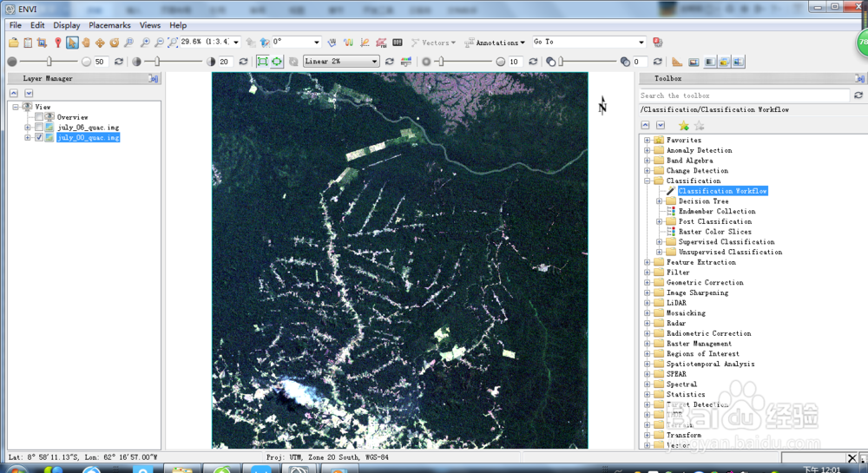Open the Vectors dropdown menu
The image size is (868, 473).
click(x=433, y=43)
